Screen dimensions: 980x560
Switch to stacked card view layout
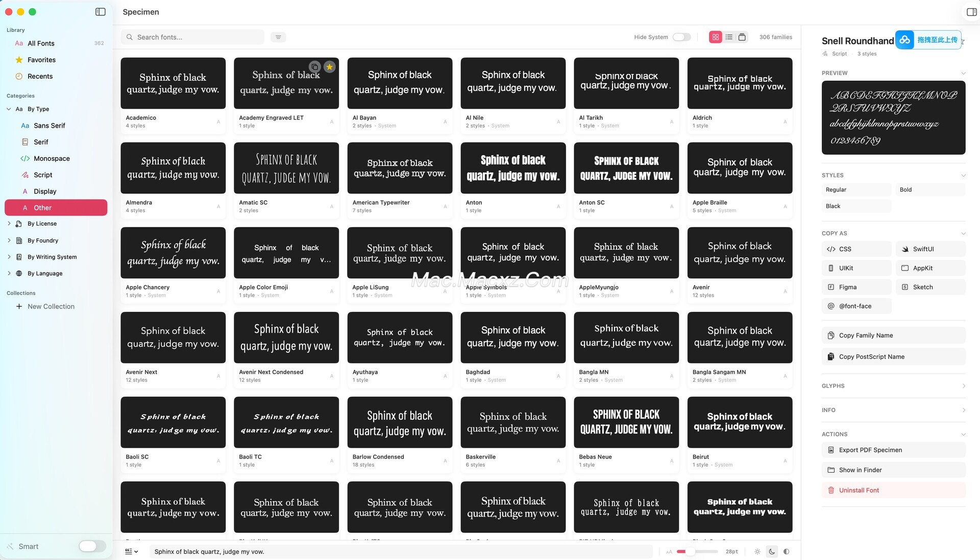pos(742,37)
